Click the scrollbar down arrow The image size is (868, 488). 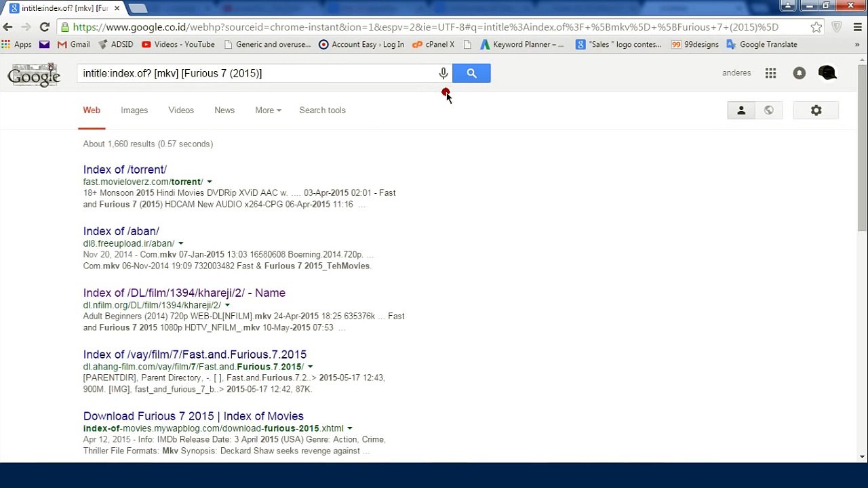point(862,457)
